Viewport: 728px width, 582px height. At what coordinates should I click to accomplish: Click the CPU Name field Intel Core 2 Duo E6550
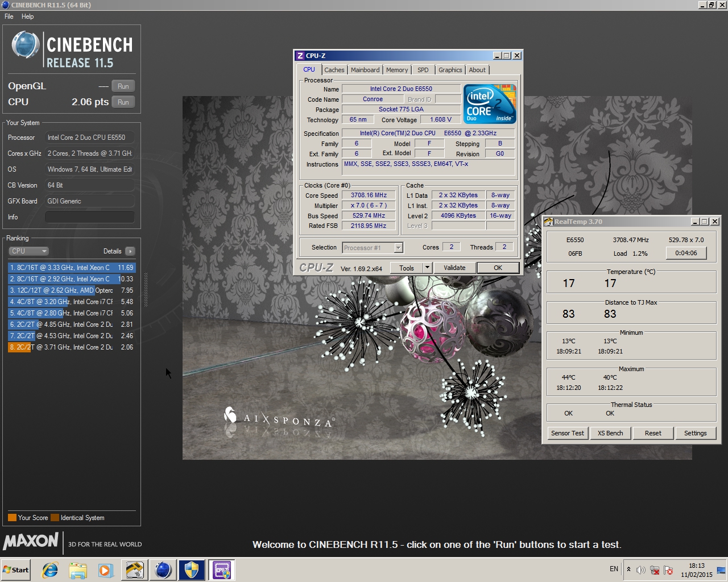tap(401, 89)
